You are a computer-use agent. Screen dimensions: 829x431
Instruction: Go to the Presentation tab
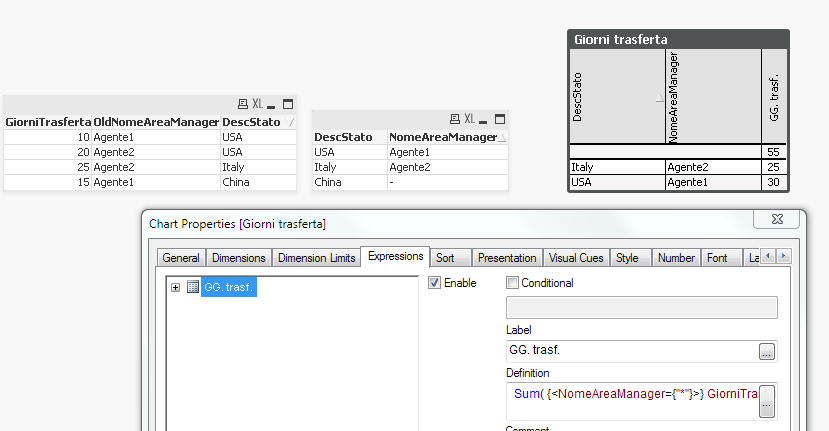click(x=507, y=258)
